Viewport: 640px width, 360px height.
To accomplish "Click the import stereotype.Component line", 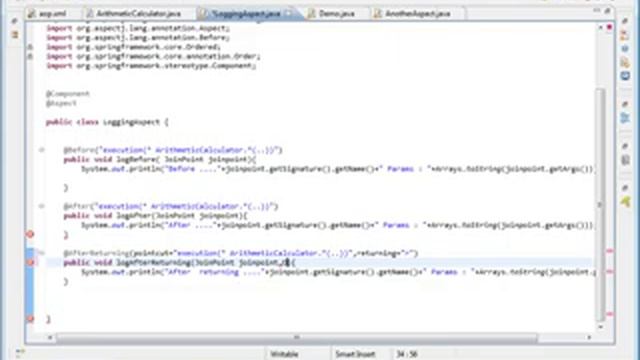I will pyautogui.click(x=151, y=66).
